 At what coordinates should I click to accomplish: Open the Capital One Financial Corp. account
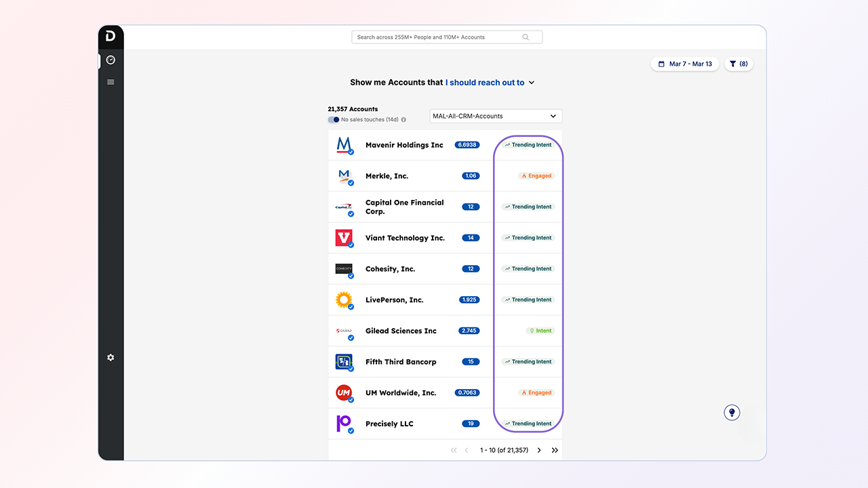click(x=404, y=207)
